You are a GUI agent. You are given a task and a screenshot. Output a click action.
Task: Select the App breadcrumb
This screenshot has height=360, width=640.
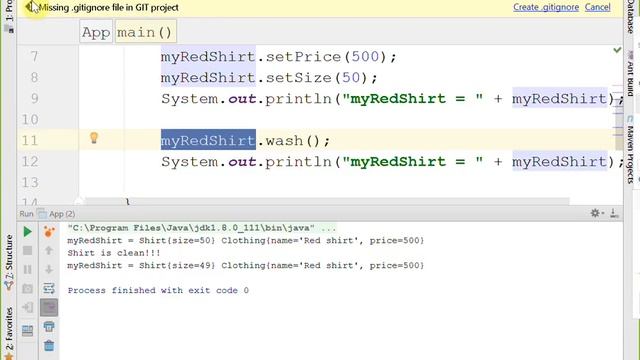pos(96,32)
